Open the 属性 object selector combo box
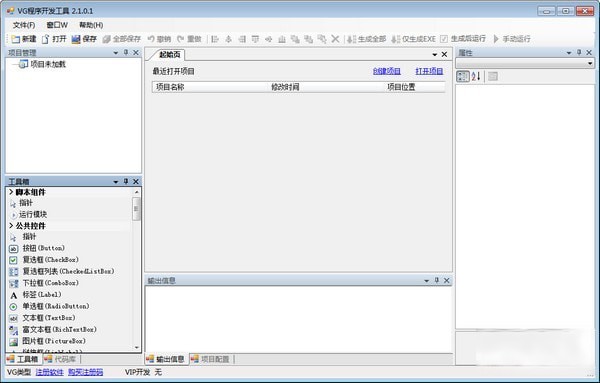600x383 pixels. pyautogui.click(x=525, y=63)
